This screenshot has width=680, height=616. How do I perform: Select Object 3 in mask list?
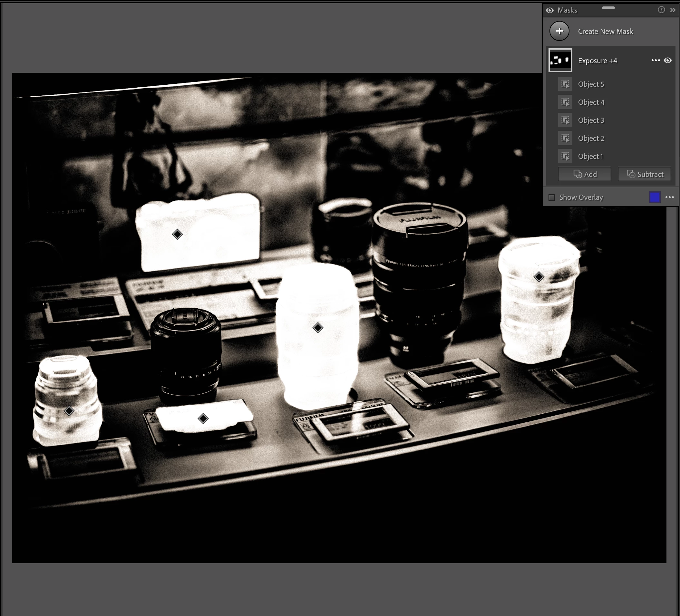tap(591, 120)
